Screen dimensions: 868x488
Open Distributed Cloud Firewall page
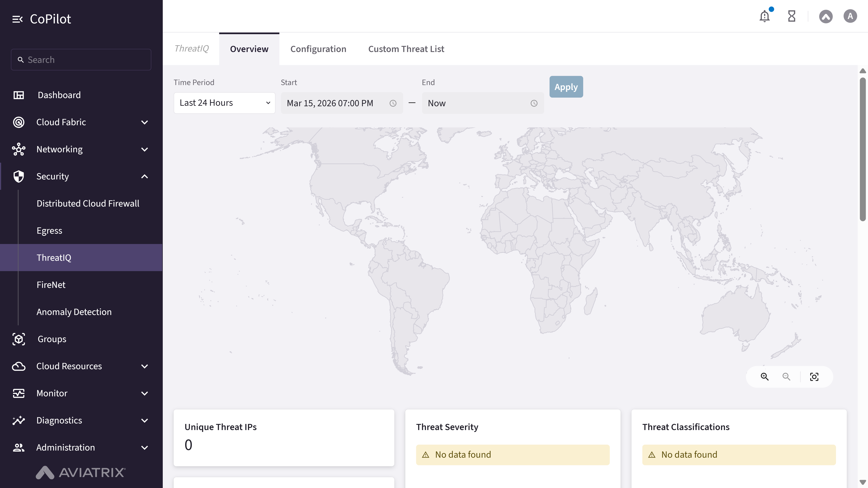(x=88, y=203)
